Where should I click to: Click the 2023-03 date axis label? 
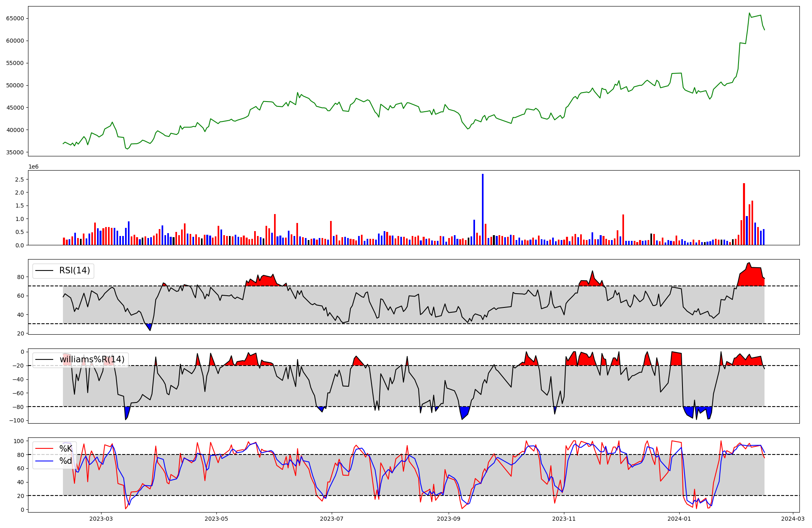pyautogui.click(x=101, y=518)
